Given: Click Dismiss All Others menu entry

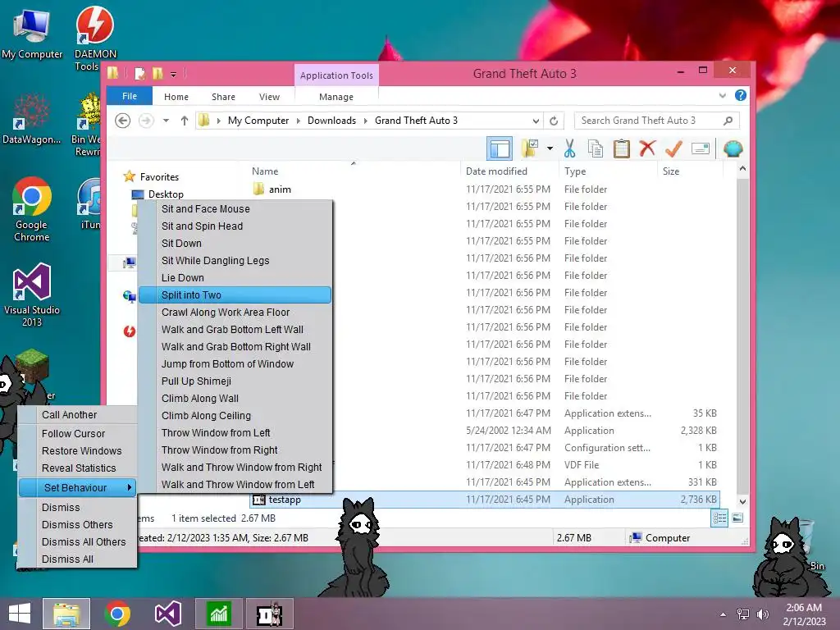Looking at the screenshot, I should click(78, 541).
